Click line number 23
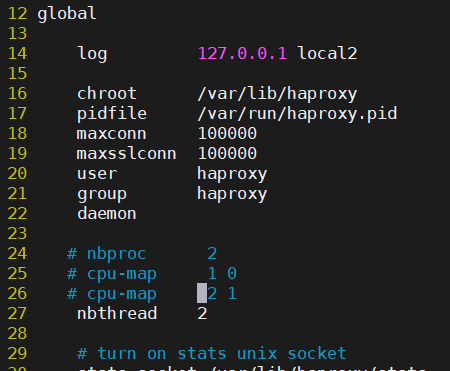Screen dimensions: 450x371 click(x=17, y=234)
